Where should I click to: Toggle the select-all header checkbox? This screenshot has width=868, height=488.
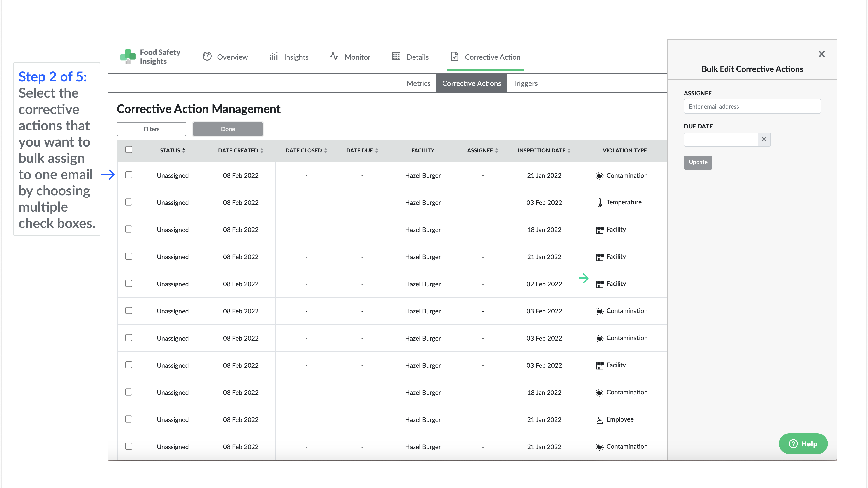[128, 150]
